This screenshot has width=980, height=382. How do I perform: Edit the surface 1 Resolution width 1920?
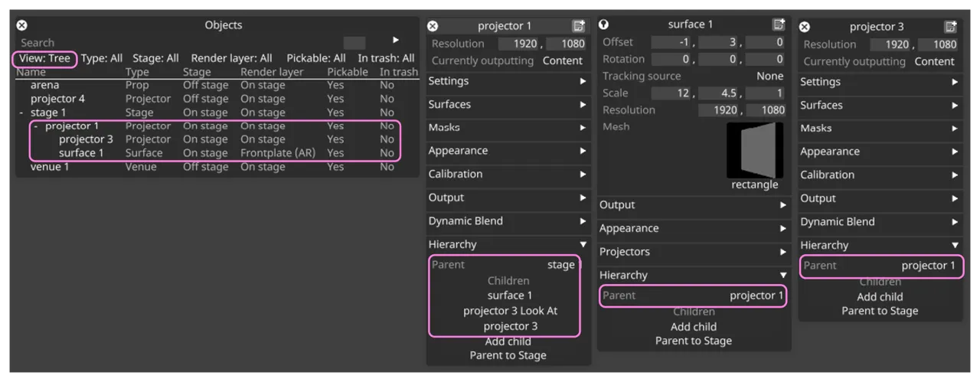tap(718, 109)
